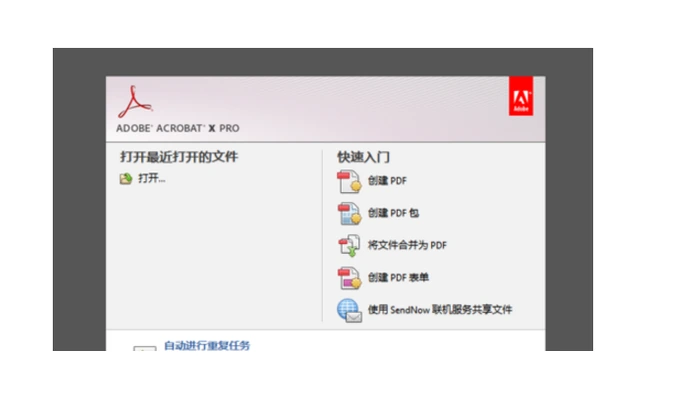
Task: Click the ADOBE ACROBAT X PRO title text
Action: [178, 129]
